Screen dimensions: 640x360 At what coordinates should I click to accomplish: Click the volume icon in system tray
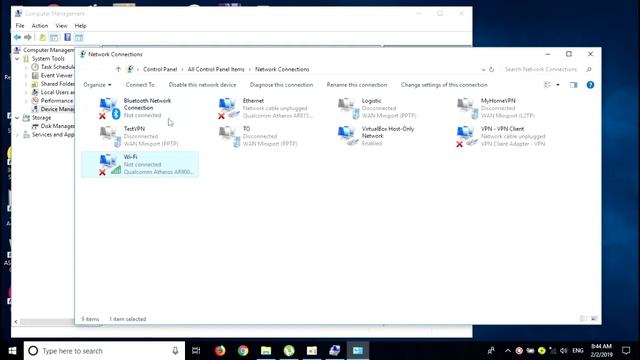pyautogui.click(x=564, y=351)
